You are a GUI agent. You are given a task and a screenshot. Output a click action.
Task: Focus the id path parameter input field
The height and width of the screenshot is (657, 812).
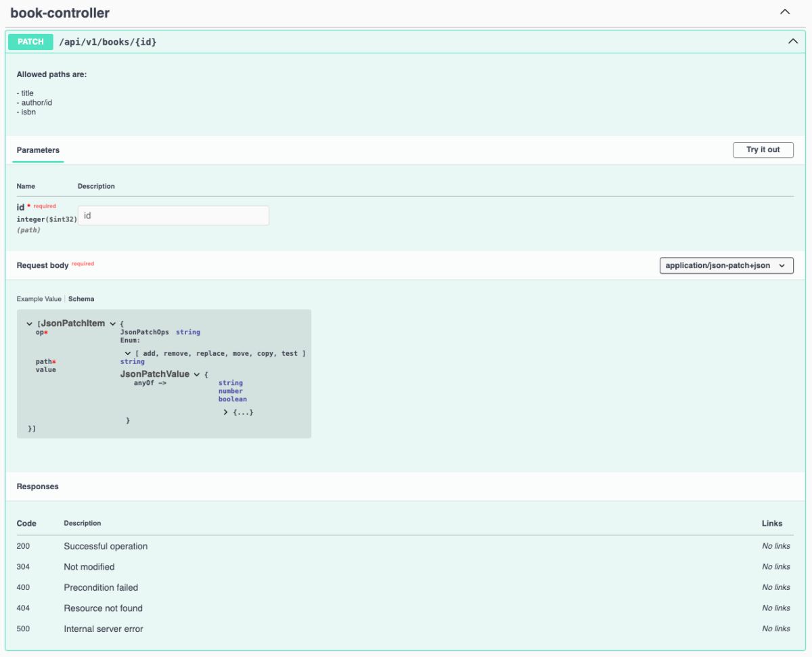173,215
